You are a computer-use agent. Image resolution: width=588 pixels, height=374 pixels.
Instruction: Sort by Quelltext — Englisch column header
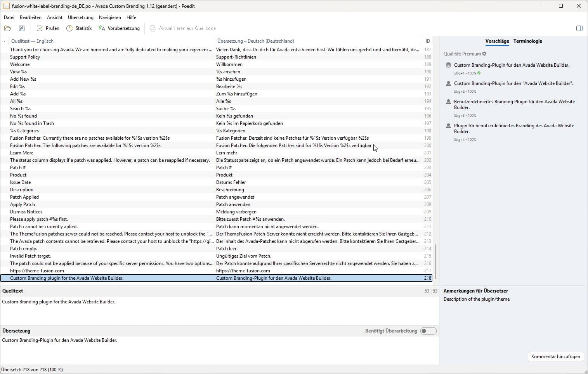pyautogui.click(x=112, y=41)
